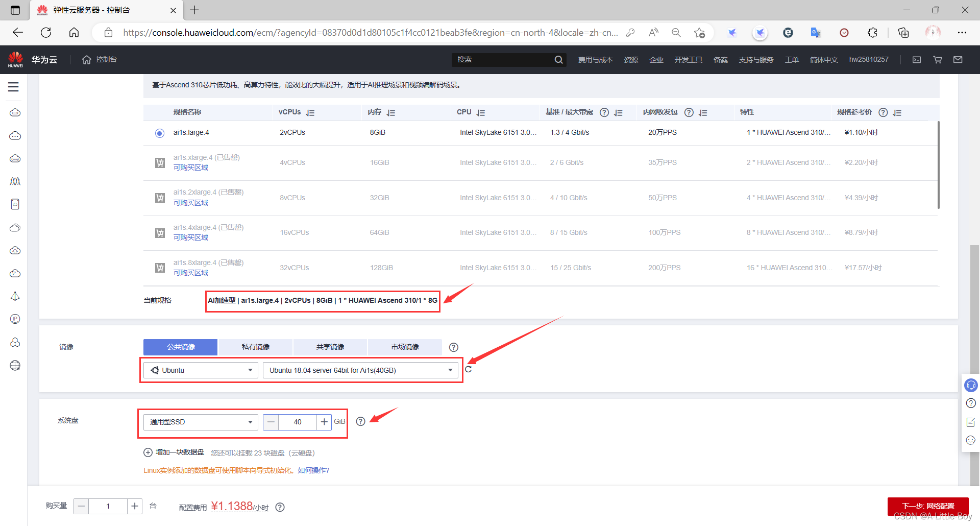
Task: Open the 企业 menu
Action: click(x=656, y=60)
